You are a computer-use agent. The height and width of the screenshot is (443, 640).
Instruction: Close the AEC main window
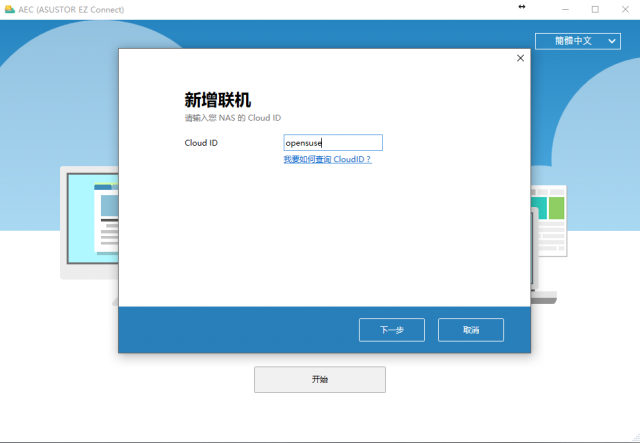(625, 9)
